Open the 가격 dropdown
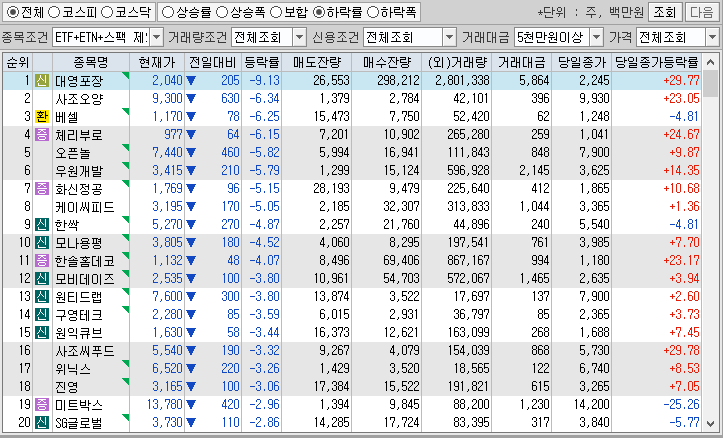 click(x=712, y=37)
